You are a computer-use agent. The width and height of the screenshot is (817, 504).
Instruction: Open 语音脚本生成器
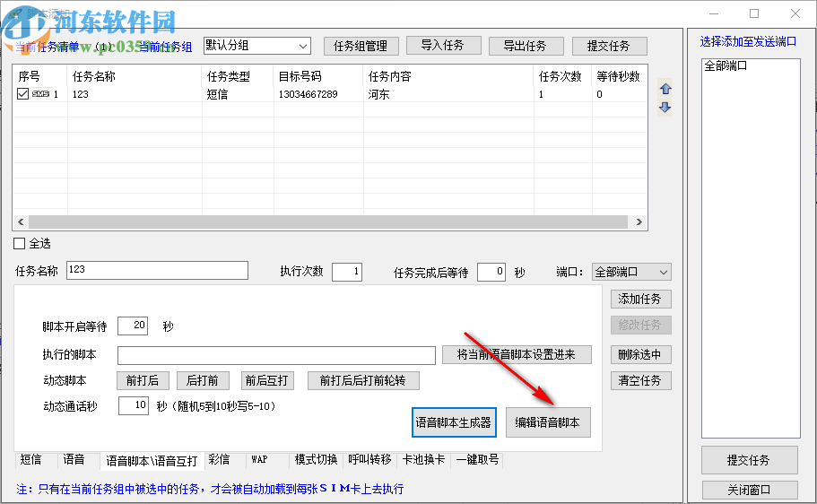[x=454, y=422]
